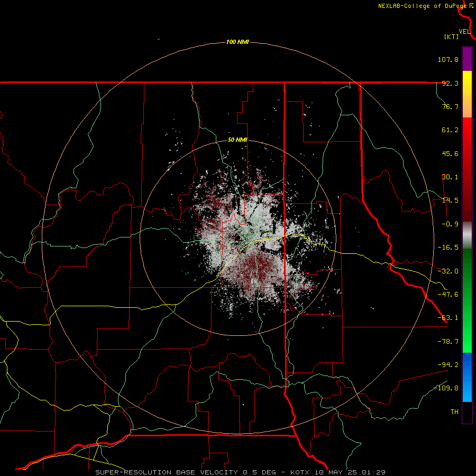Image resolution: width=476 pixels, height=476 pixels.
Task: Select the 30.1 scale value
Action: click(x=450, y=177)
